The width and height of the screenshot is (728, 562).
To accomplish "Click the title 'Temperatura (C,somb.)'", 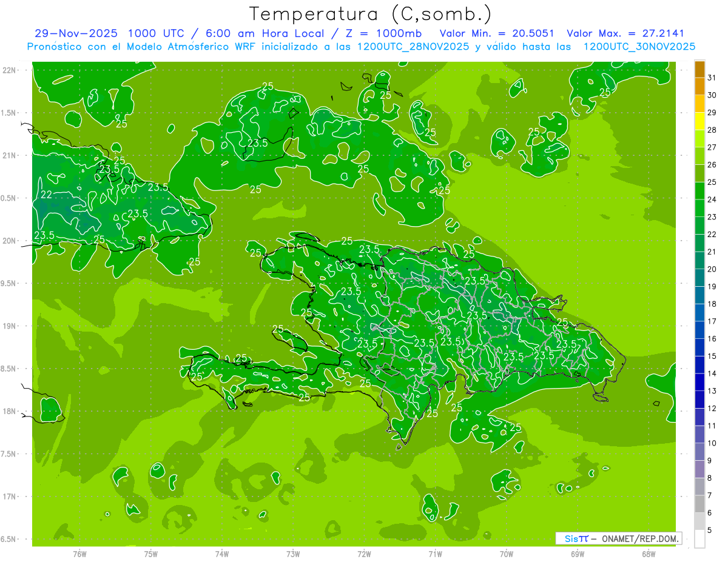I will pos(371,14).
